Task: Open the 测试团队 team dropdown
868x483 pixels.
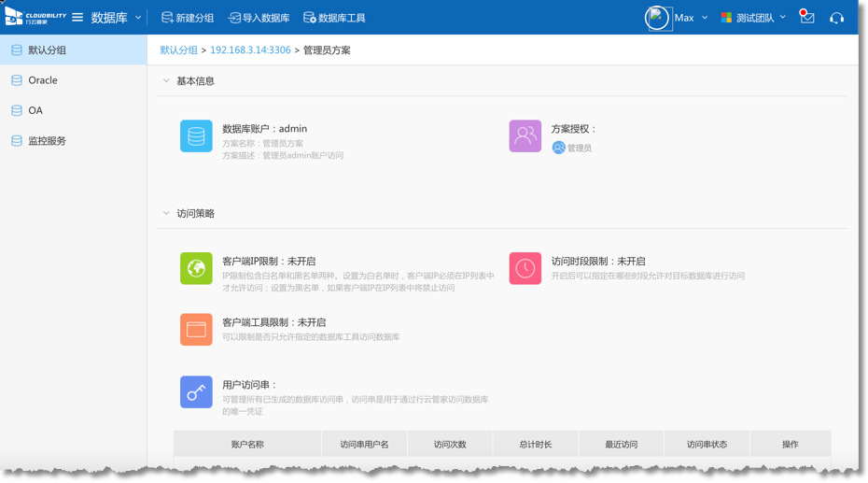Action: (753, 18)
